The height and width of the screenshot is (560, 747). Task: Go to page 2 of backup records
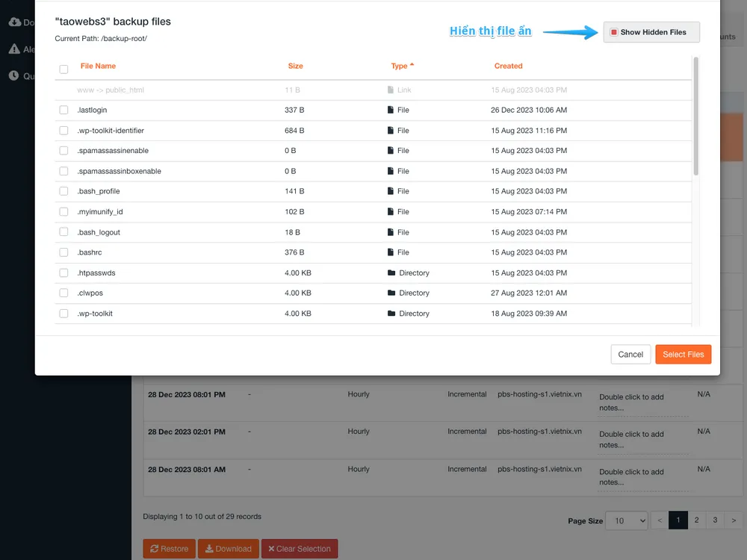(696, 520)
